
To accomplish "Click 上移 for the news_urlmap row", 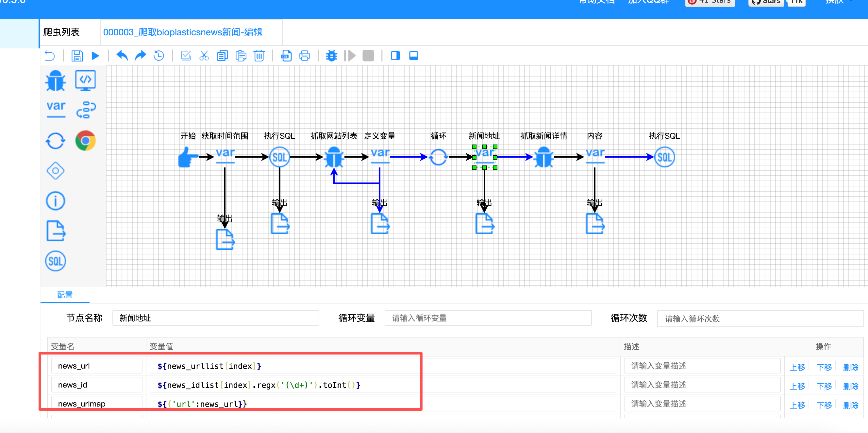I will point(797,405).
